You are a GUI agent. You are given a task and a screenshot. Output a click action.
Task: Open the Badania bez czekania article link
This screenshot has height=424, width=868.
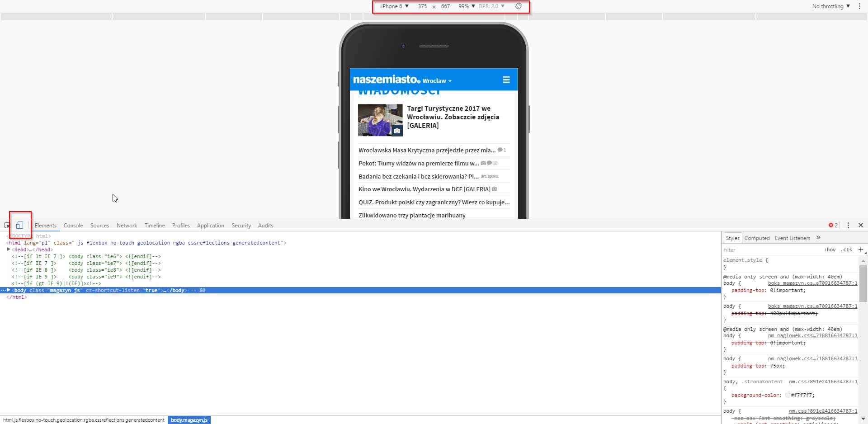tap(418, 176)
